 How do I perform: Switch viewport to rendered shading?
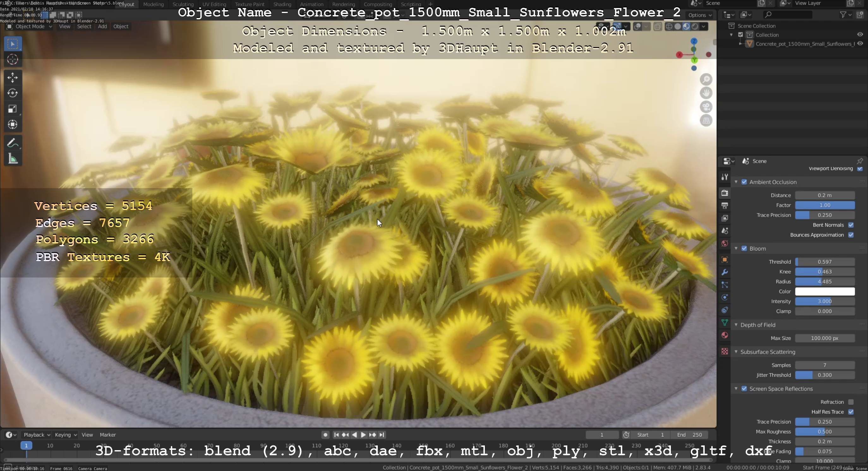[x=695, y=27]
